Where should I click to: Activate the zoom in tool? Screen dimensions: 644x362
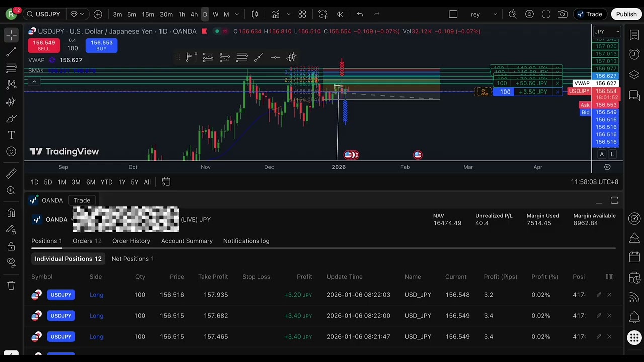click(x=11, y=191)
